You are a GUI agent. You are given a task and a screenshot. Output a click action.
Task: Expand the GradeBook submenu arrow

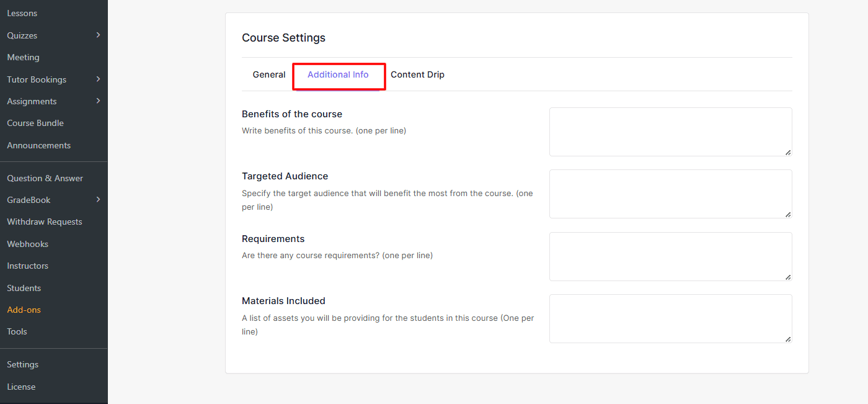[98, 200]
